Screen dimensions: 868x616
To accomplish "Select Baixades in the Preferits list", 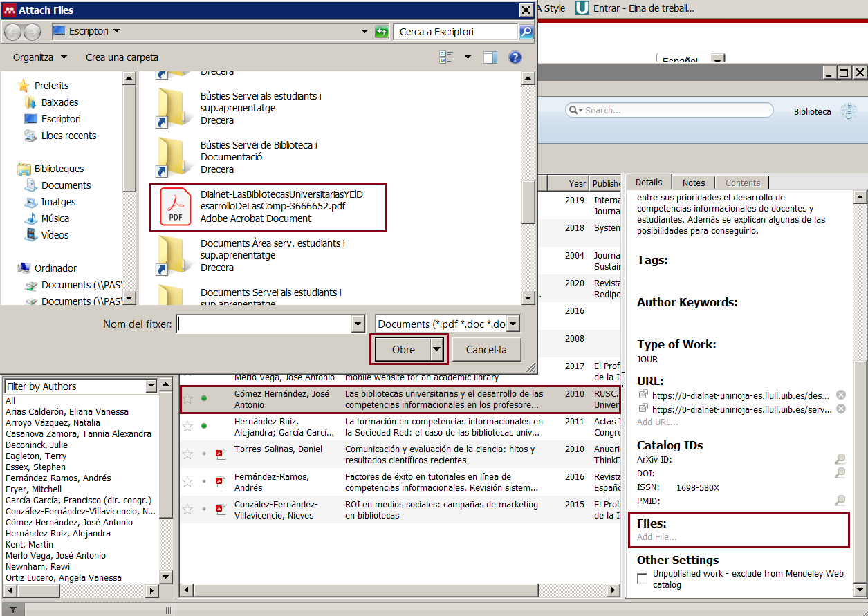I will coord(59,102).
